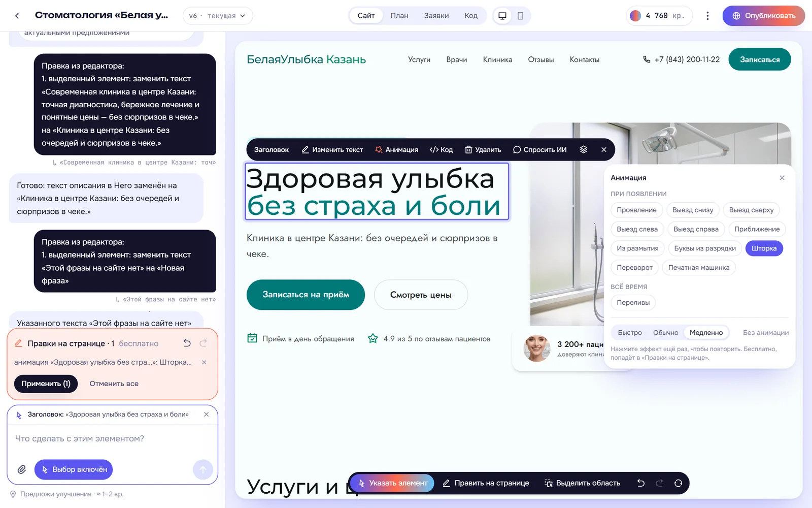Set animation speed to Быстро
This screenshot has width=812, height=508.
coord(630,333)
